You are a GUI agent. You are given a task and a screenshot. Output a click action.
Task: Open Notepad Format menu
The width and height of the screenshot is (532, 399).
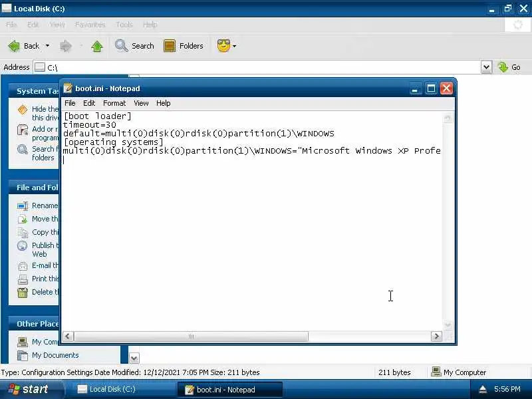pyautogui.click(x=114, y=103)
